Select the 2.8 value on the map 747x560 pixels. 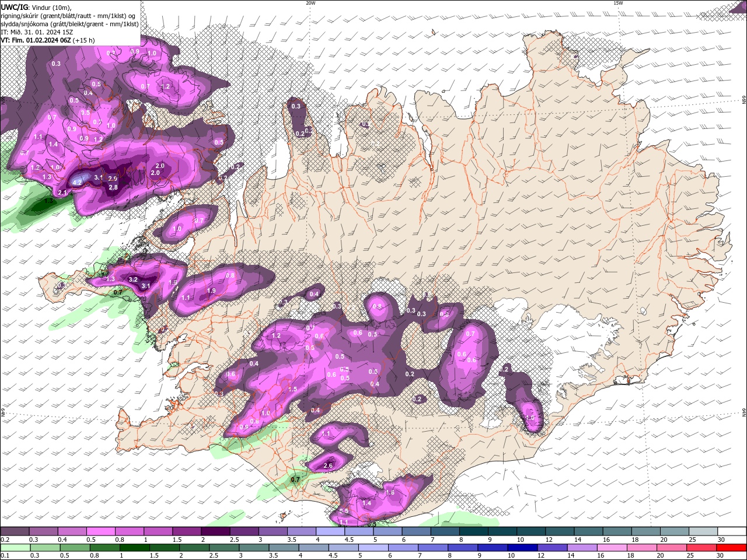pos(113,187)
